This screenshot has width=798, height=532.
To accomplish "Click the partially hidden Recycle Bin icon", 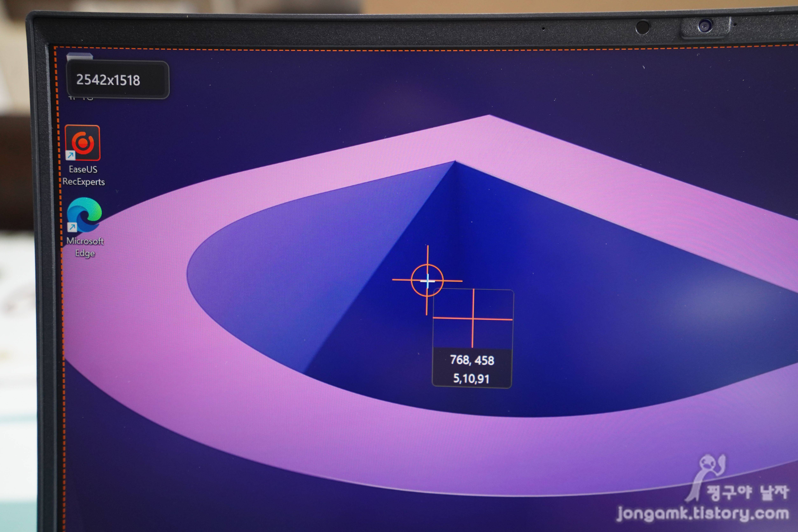I will [79, 56].
